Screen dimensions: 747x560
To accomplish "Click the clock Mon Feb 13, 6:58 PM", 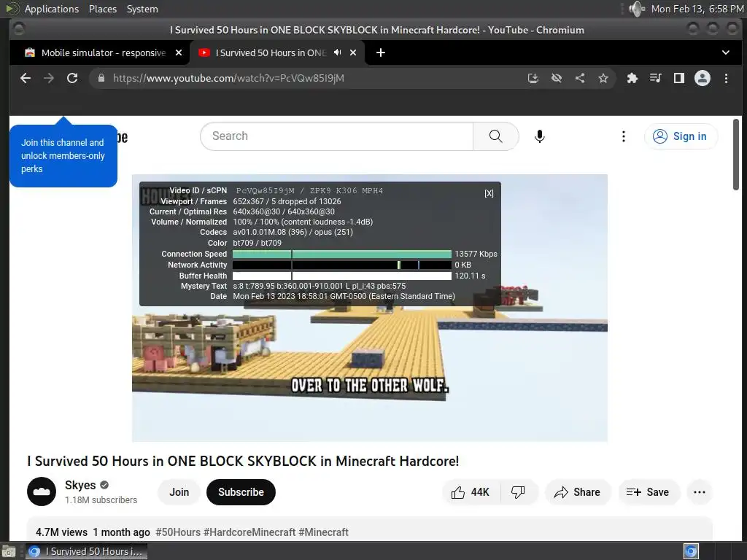I will click(697, 9).
